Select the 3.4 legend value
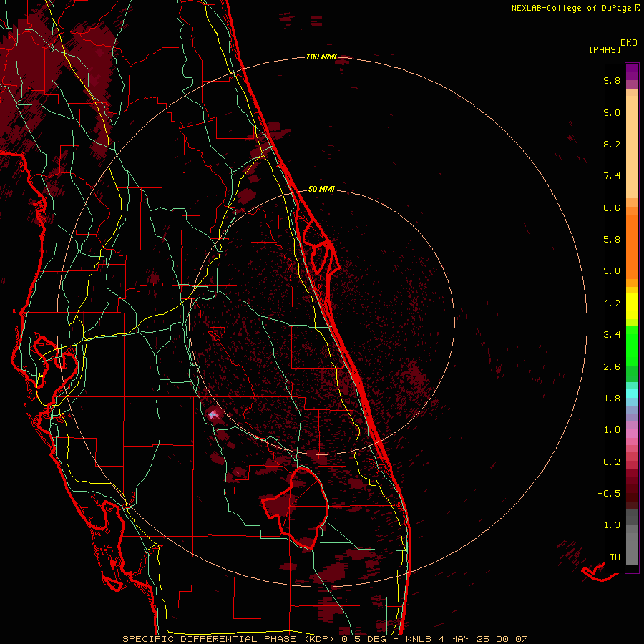The height and width of the screenshot is (644, 644). coord(612,335)
